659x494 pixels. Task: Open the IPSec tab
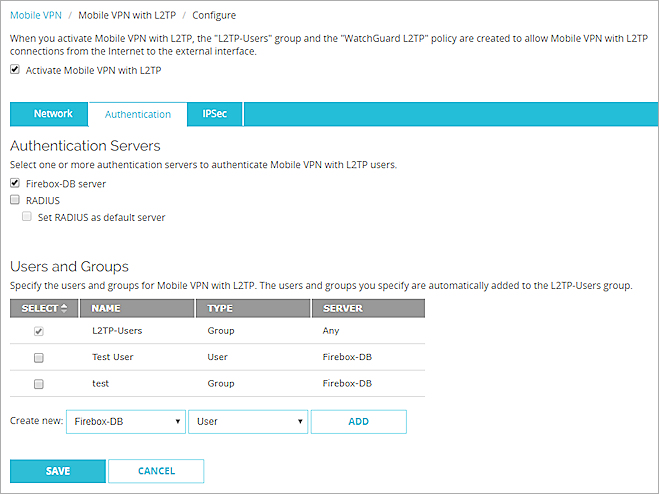pos(214,114)
